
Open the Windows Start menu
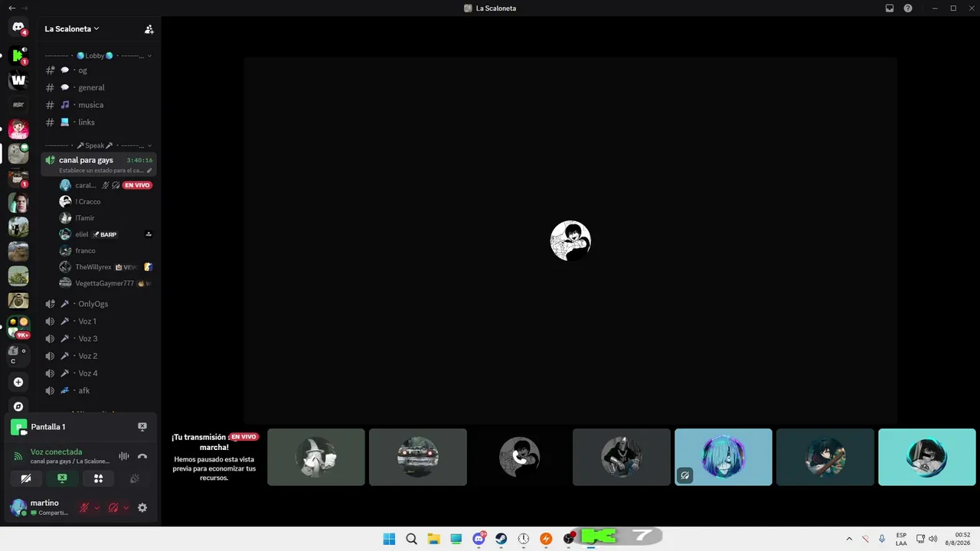pos(389,539)
